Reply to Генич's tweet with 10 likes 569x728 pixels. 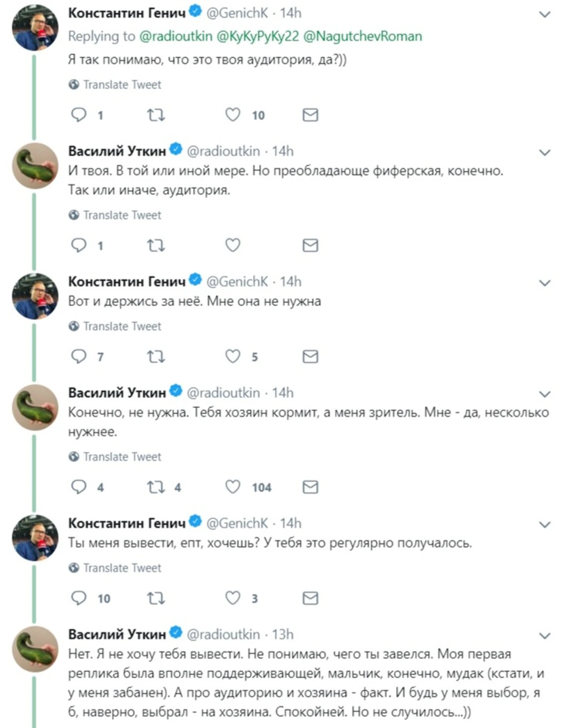tap(79, 115)
